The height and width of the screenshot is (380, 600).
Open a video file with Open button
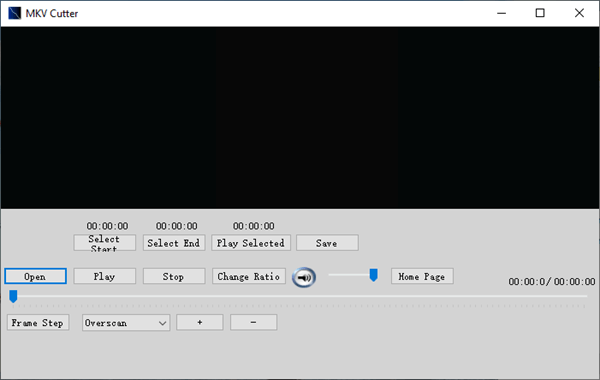coord(36,276)
